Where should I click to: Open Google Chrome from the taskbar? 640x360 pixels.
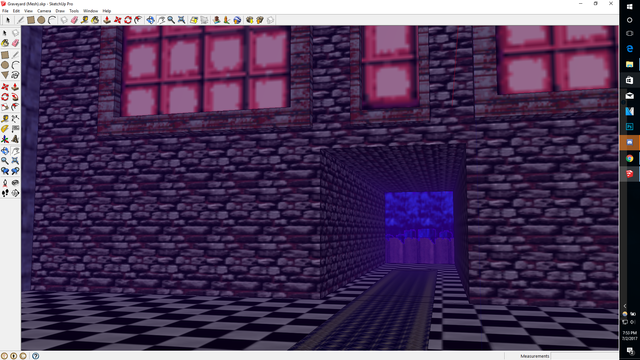(x=629, y=158)
